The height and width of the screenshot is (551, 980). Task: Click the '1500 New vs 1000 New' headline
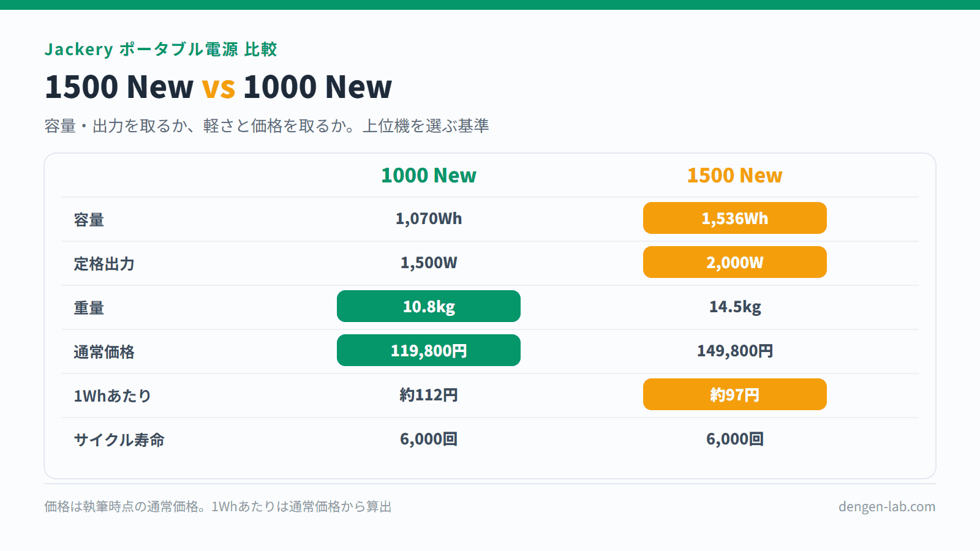[218, 87]
